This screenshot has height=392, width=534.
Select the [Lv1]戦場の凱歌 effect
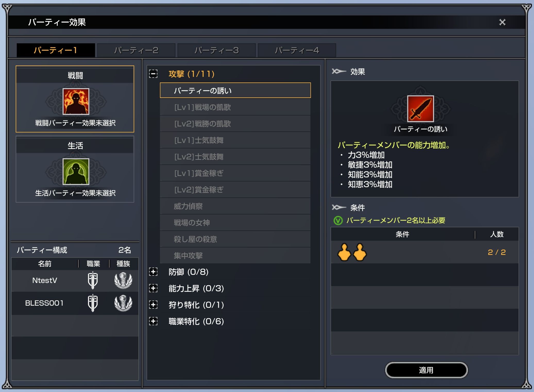(x=235, y=107)
